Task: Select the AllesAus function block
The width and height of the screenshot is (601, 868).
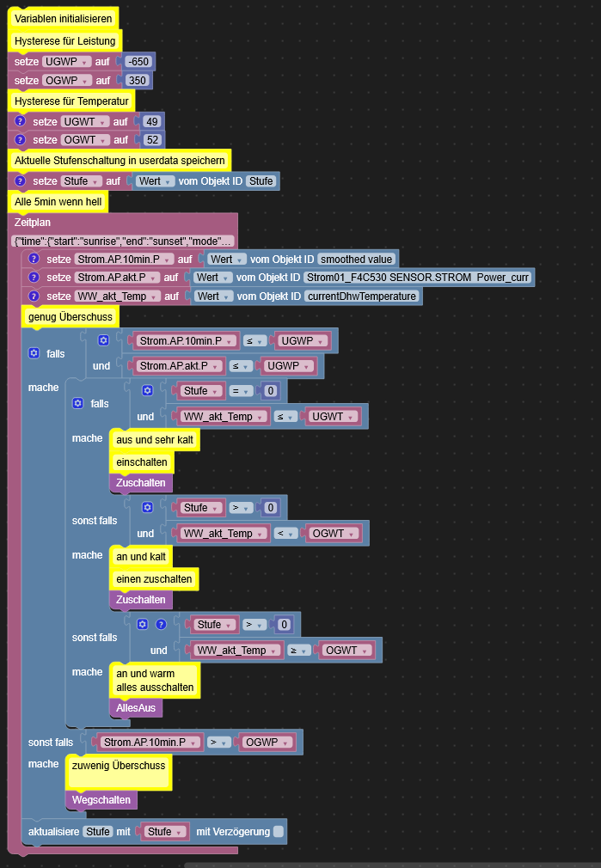Action: coord(137,708)
